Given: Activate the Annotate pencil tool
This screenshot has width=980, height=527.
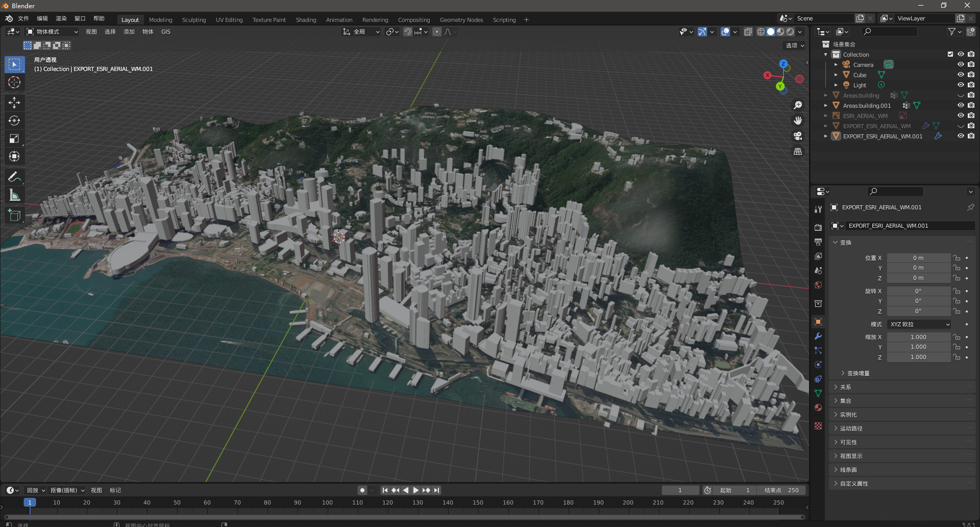Looking at the screenshot, I should coord(14,177).
